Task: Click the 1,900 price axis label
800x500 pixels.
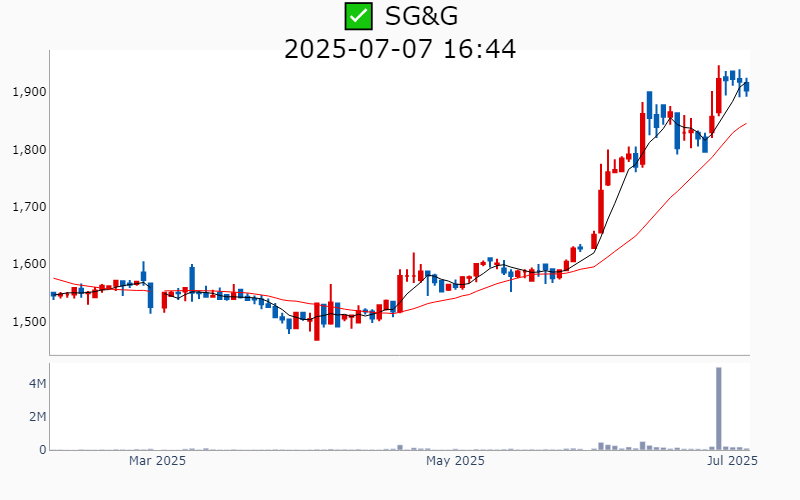Action: click(x=30, y=92)
